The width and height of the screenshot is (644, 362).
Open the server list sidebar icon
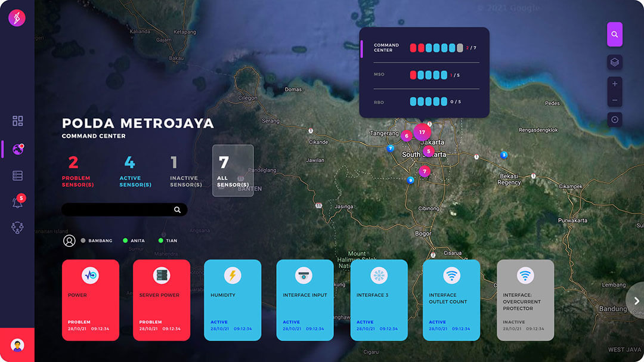click(17, 175)
